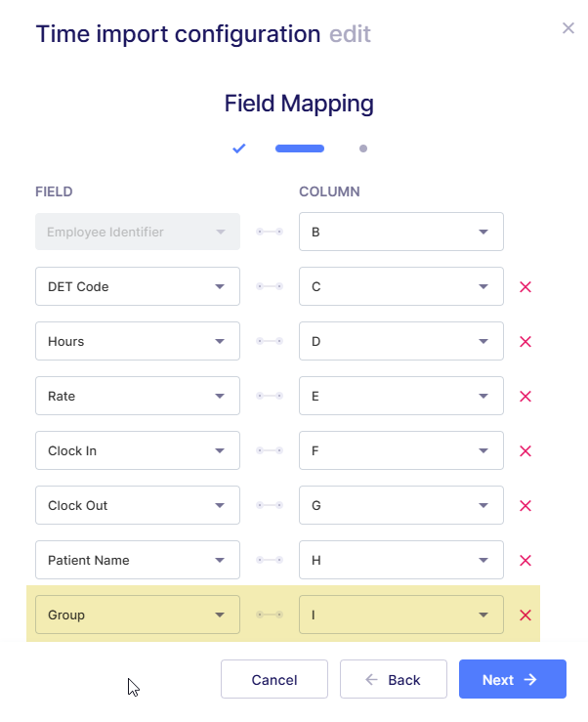Remove the Clock Out mapping
Screen dimensions: 588x722
(x=525, y=506)
